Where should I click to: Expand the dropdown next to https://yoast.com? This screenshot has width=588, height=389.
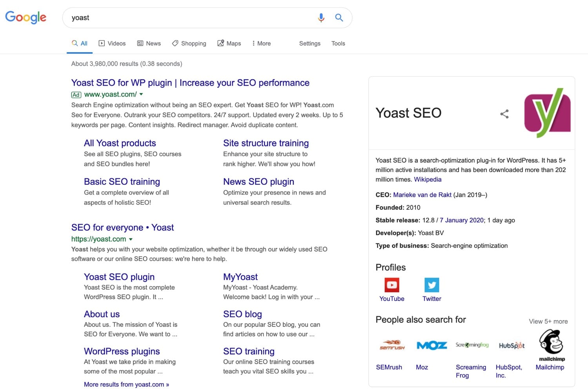click(x=131, y=239)
